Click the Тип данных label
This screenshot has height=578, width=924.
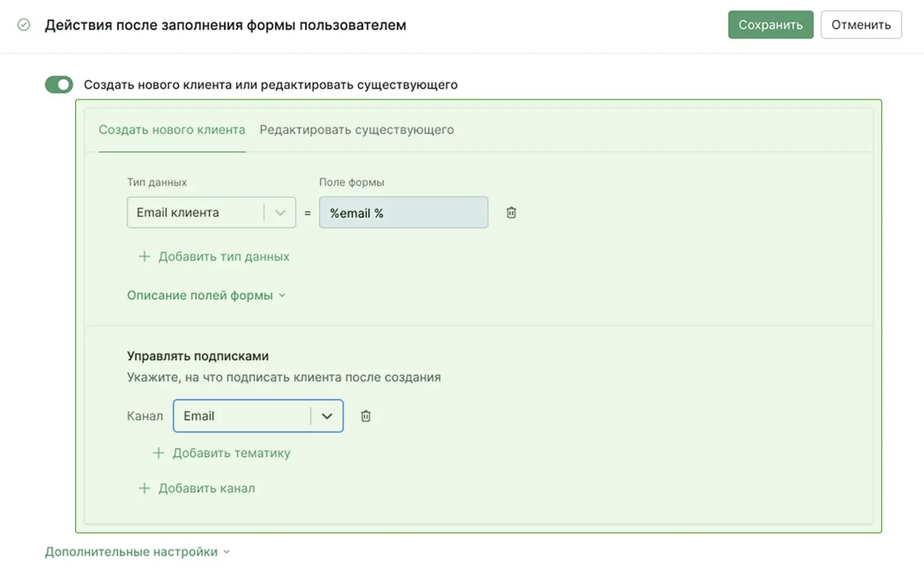pos(157,182)
